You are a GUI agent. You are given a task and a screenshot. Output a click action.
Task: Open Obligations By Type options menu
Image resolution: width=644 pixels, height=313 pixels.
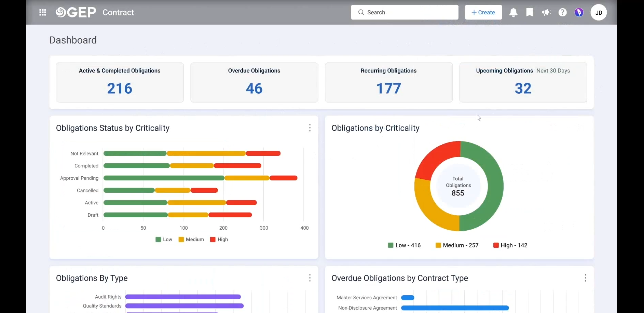click(x=310, y=278)
